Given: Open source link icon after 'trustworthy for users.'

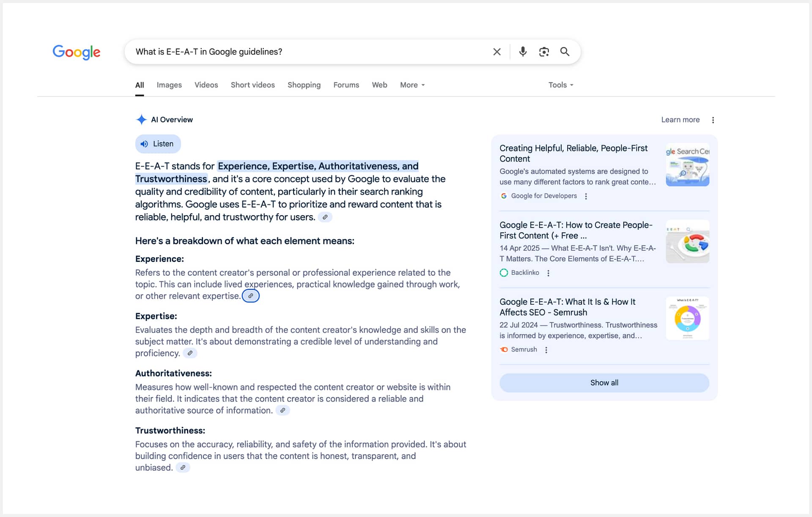Looking at the screenshot, I should coord(325,217).
